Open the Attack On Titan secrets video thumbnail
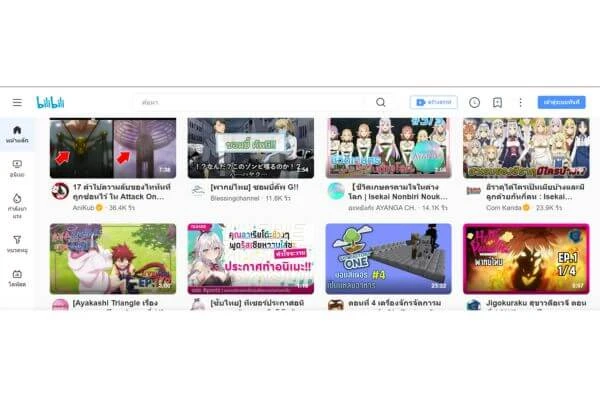 113,148
